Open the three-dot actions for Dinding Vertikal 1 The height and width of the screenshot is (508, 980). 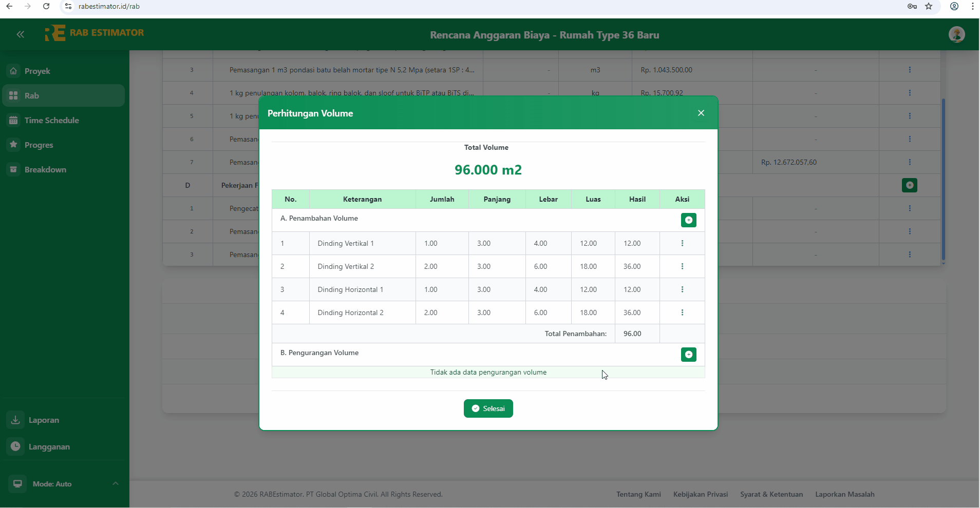(682, 243)
